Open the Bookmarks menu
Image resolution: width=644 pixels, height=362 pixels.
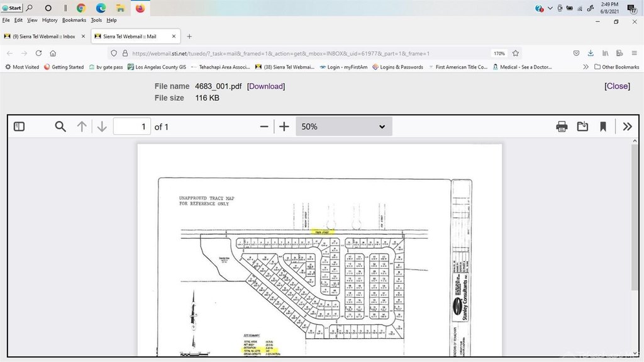click(74, 20)
